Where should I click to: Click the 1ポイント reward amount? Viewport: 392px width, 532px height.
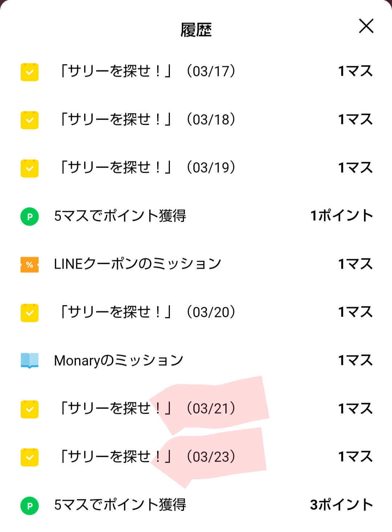pyautogui.click(x=342, y=216)
